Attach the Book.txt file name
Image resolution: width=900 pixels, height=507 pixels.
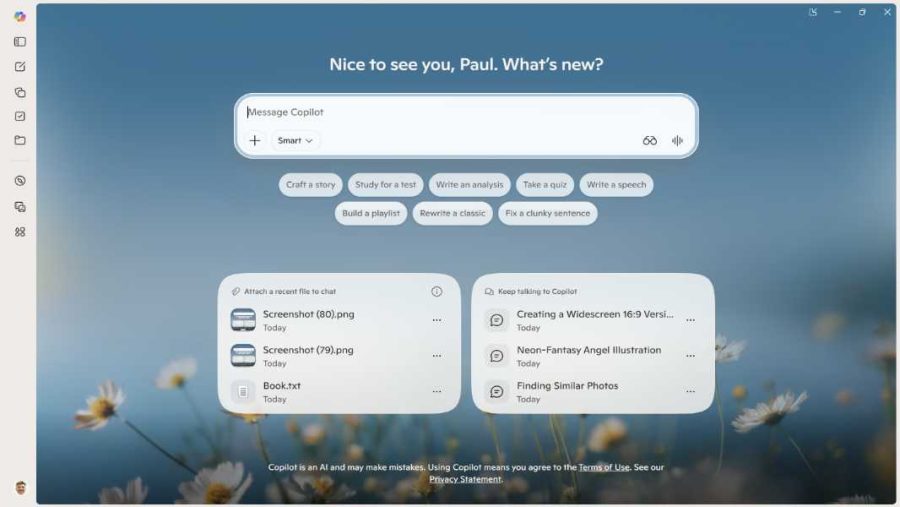[x=282, y=386]
